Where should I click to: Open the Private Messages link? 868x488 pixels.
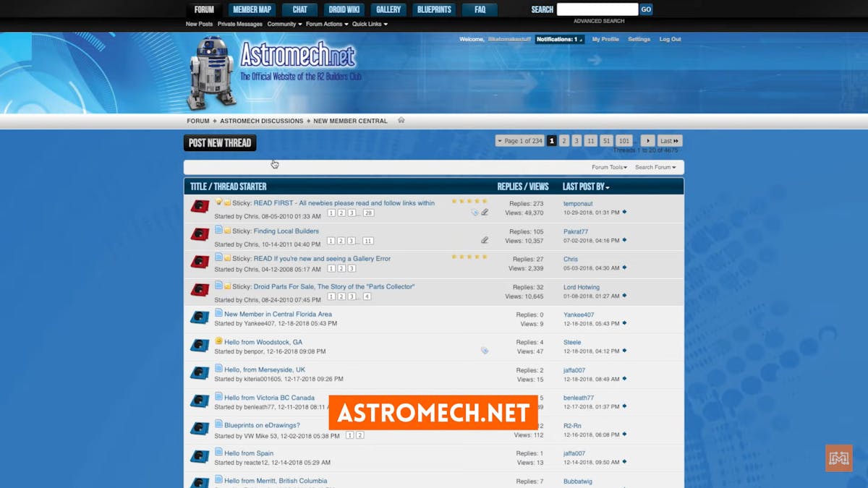point(240,24)
